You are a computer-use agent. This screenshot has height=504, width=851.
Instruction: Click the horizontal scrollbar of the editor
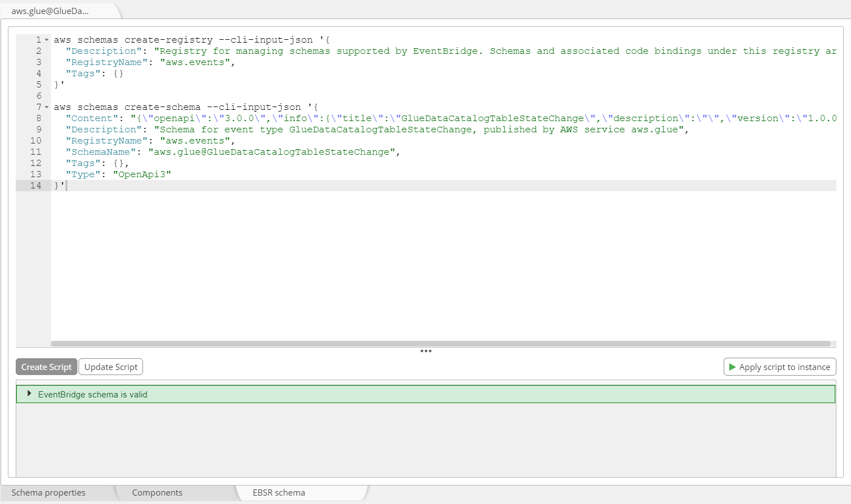click(441, 344)
